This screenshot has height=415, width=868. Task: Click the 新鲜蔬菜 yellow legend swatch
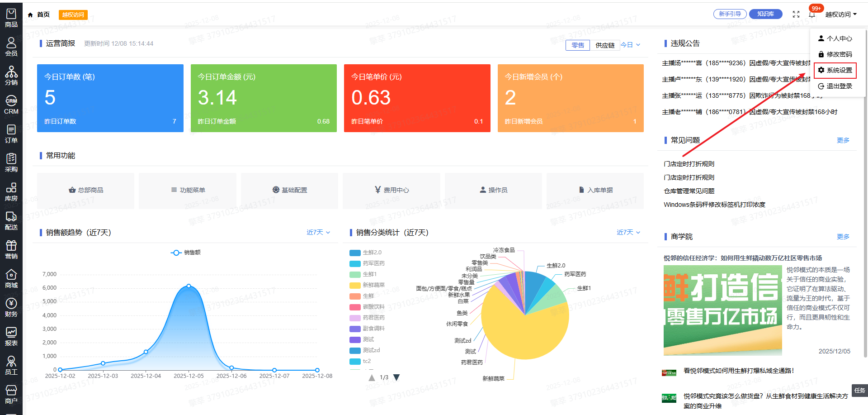click(355, 285)
